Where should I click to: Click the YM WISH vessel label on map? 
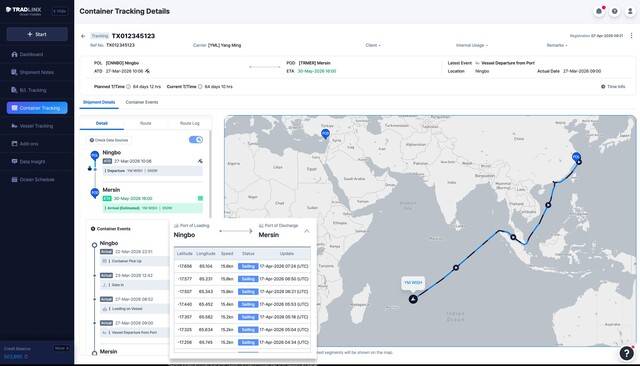pos(413,282)
